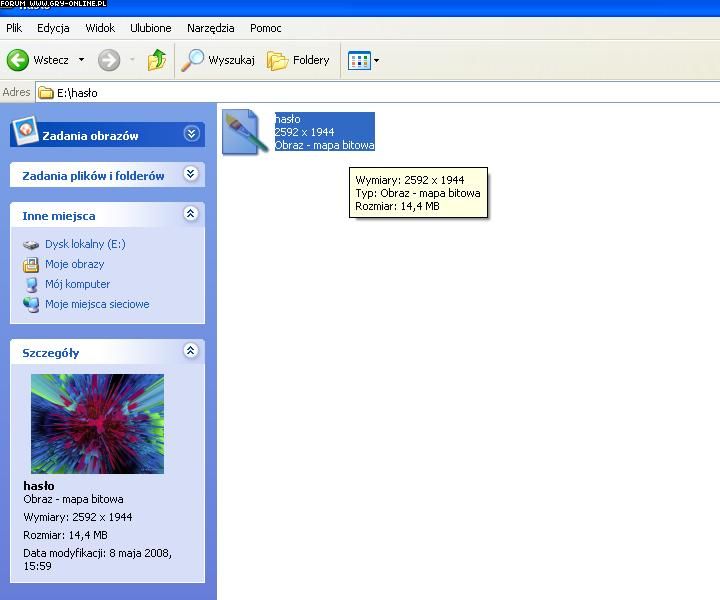Screen dimensions: 720x600
Task: Collapse the Szczegóły panel
Action: (191, 351)
